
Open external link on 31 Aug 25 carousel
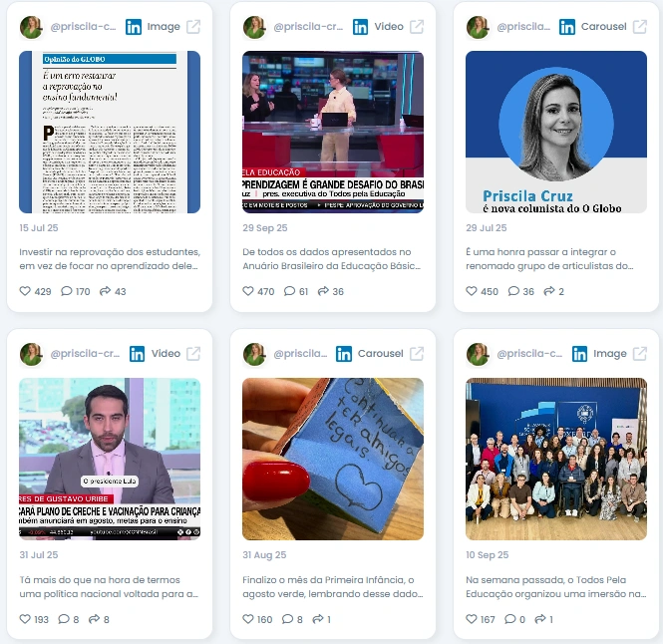[417, 354]
